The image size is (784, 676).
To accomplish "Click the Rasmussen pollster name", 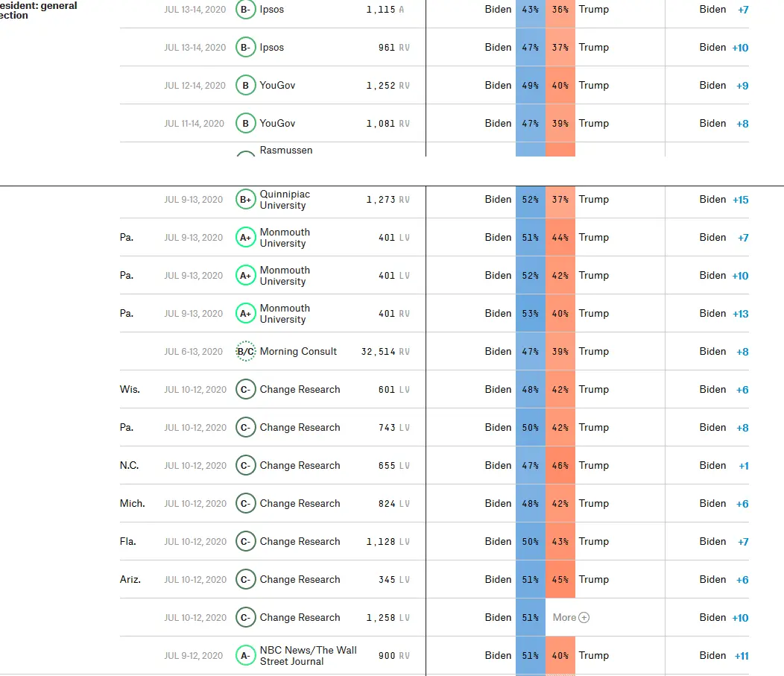I will [x=286, y=151].
